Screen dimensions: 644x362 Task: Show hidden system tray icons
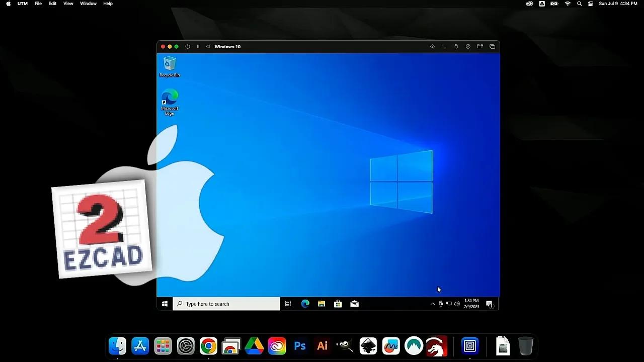[432, 304]
